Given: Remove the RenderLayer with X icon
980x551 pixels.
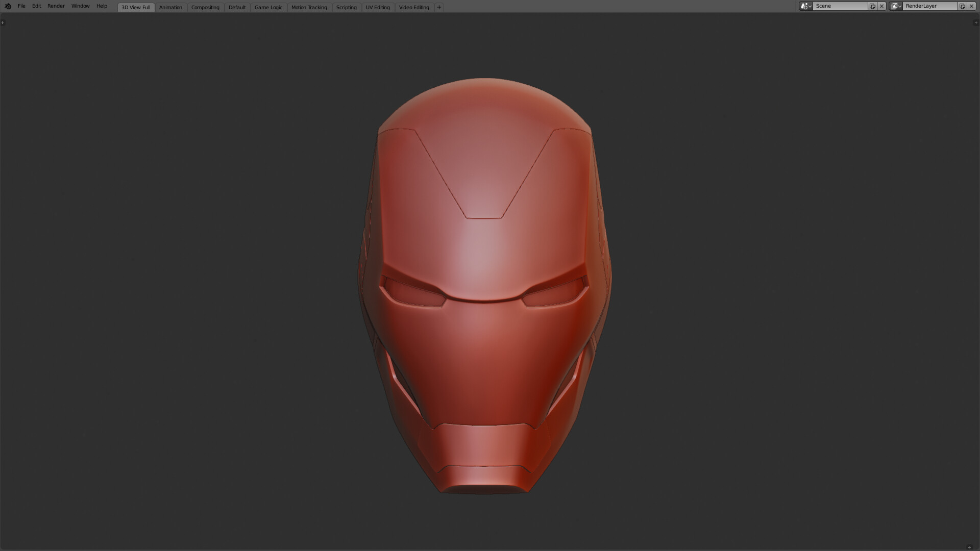Looking at the screenshot, I should pos(971,6).
